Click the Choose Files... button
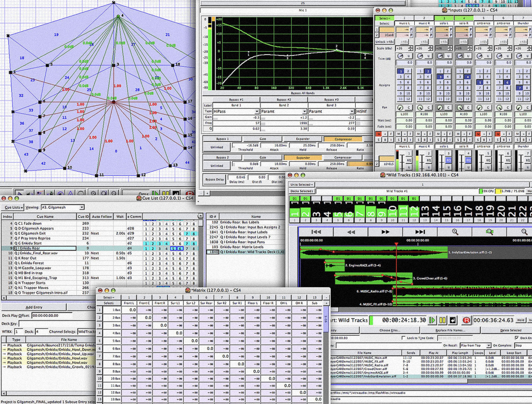Screen dimensions: 532x404 (390, 330)
